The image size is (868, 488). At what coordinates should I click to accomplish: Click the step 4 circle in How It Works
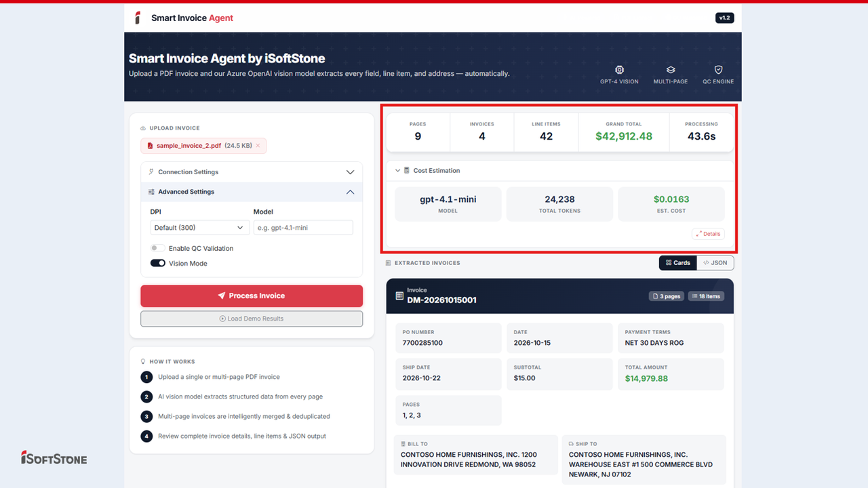tap(146, 436)
